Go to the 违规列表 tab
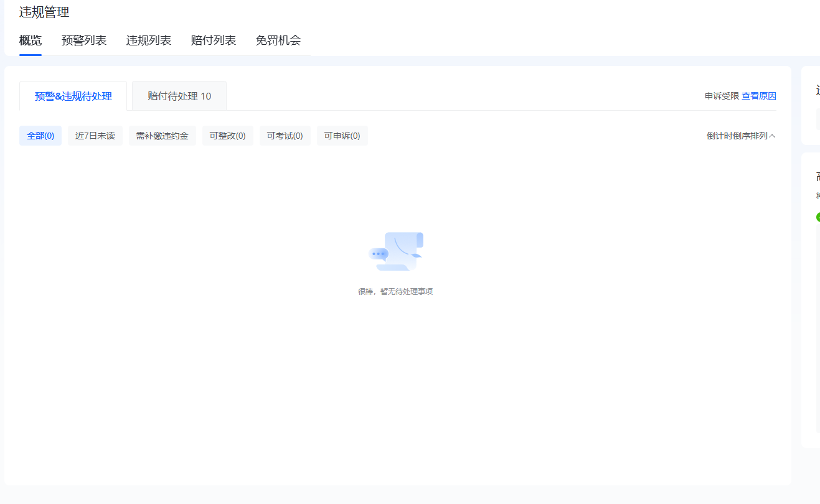 click(149, 41)
